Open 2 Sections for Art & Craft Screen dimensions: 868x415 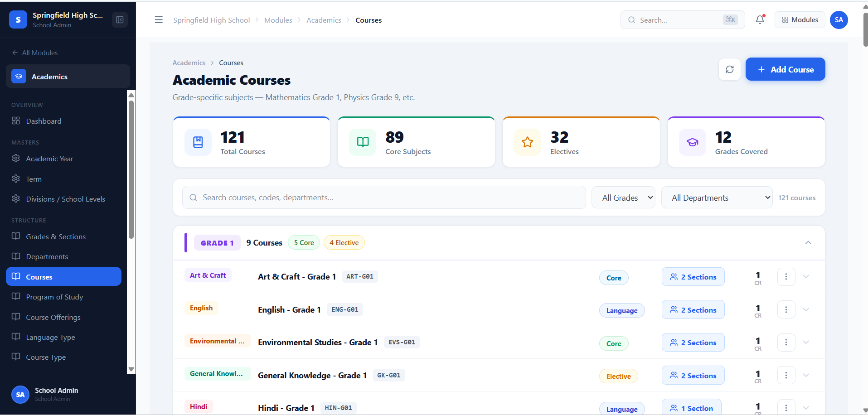tap(693, 277)
